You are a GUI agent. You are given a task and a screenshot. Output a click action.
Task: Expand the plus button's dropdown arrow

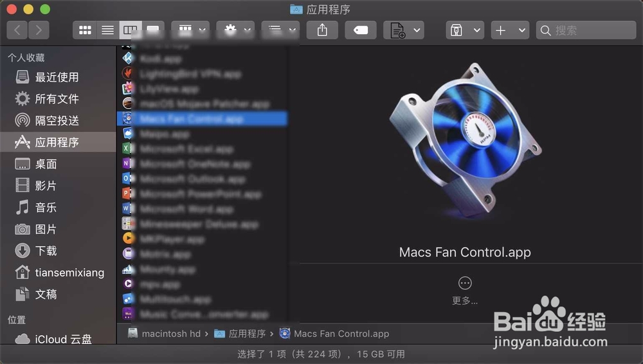[521, 30]
